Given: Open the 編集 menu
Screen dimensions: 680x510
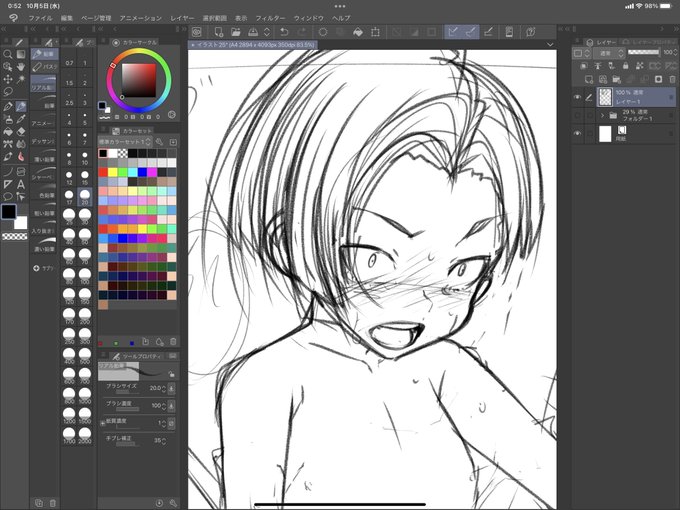Looking at the screenshot, I should [x=67, y=18].
